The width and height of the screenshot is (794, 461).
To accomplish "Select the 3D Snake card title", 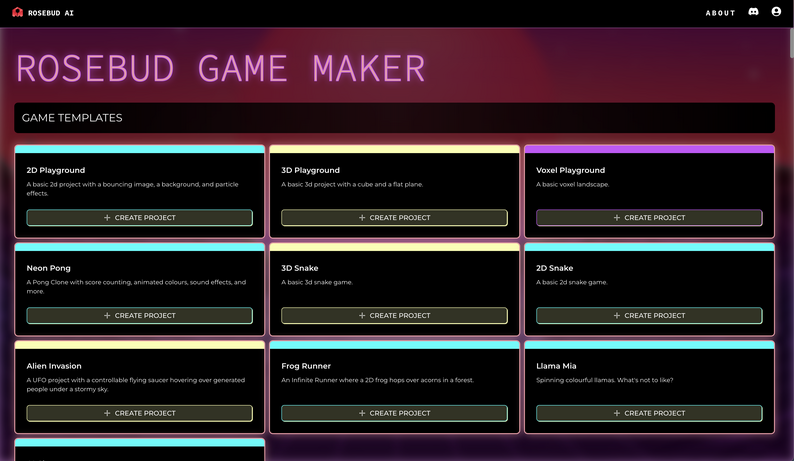I will click(x=300, y=268).
